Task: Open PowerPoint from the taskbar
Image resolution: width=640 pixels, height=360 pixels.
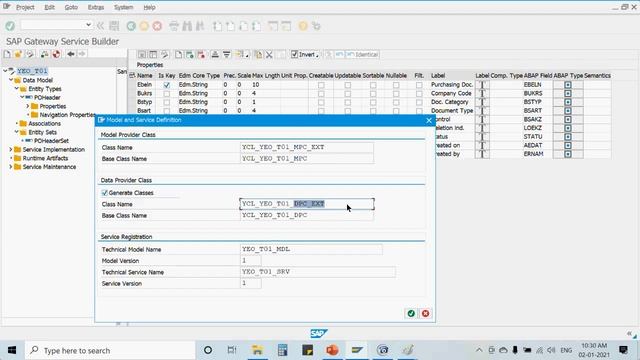Action: (x=332, y=350)
